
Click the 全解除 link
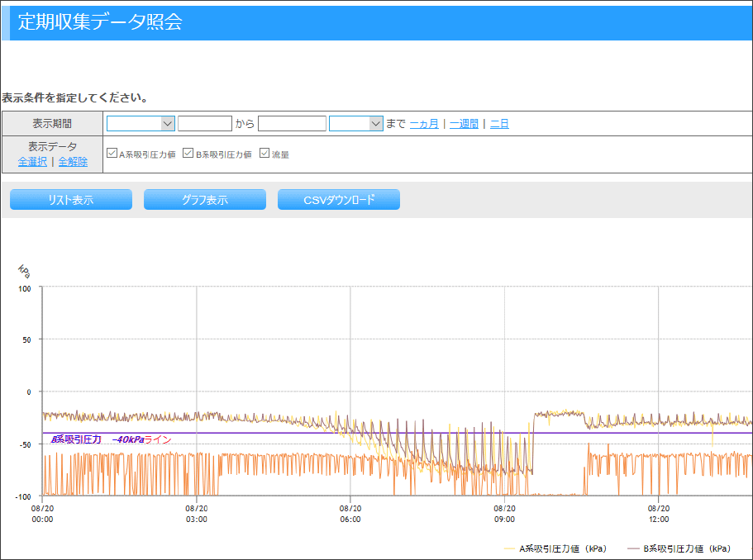click(x=73, y=162)
